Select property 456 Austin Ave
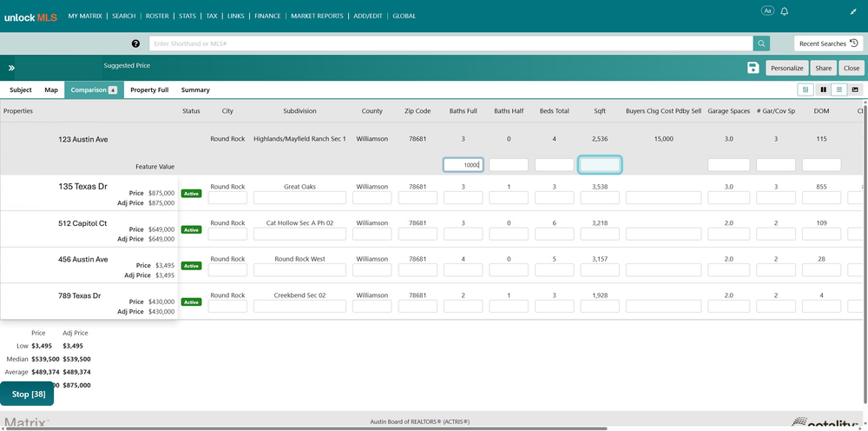 [83, 259]
